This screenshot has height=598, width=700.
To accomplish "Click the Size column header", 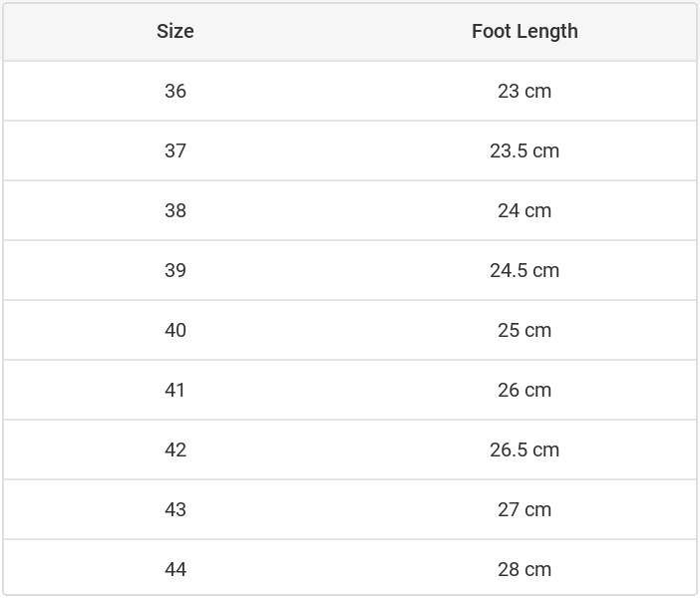I will pyautogui.click(x=175, y=31).
